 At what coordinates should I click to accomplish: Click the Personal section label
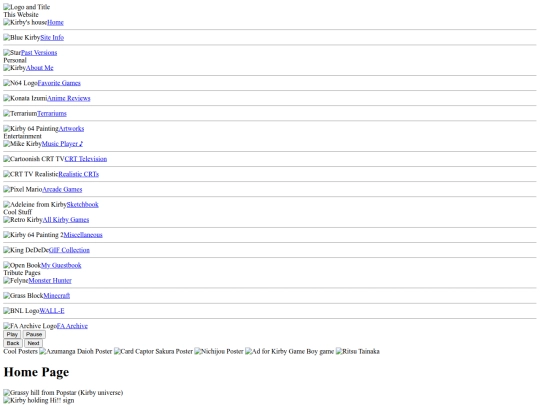(x=15, y=60)
